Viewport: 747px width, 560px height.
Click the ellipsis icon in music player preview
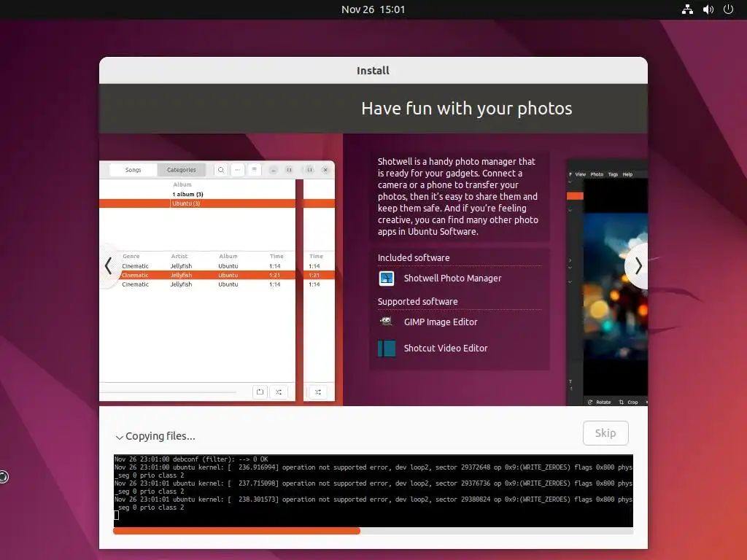pyautogui.click(x=237, y=169)
